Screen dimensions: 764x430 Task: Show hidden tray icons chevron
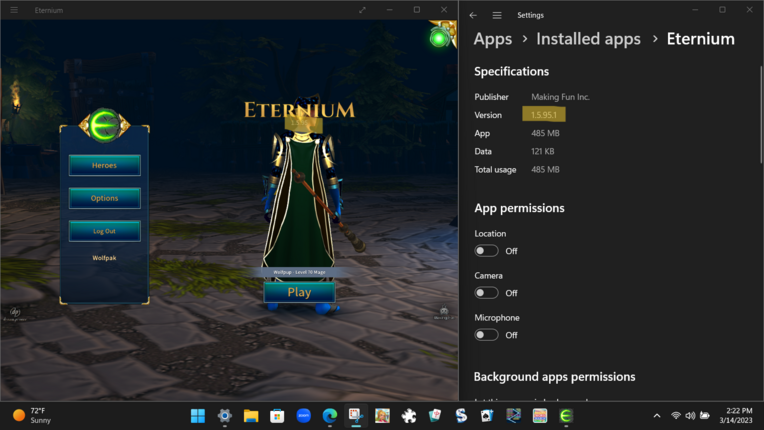coord(657,415)
